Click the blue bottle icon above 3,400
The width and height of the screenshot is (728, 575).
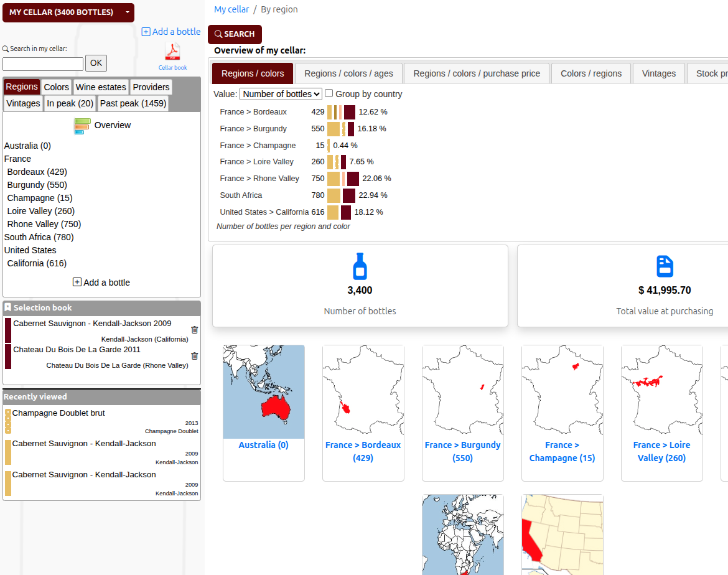(x=360, y=266)
